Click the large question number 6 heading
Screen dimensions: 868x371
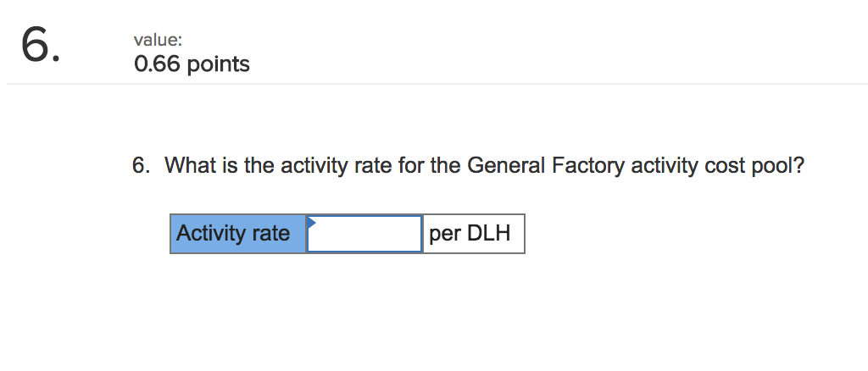click(40, 45)
